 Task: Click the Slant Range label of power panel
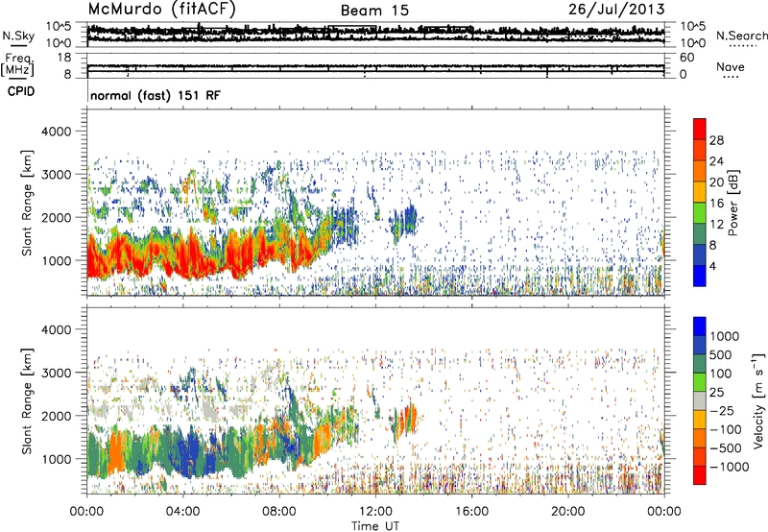(27, 203)
